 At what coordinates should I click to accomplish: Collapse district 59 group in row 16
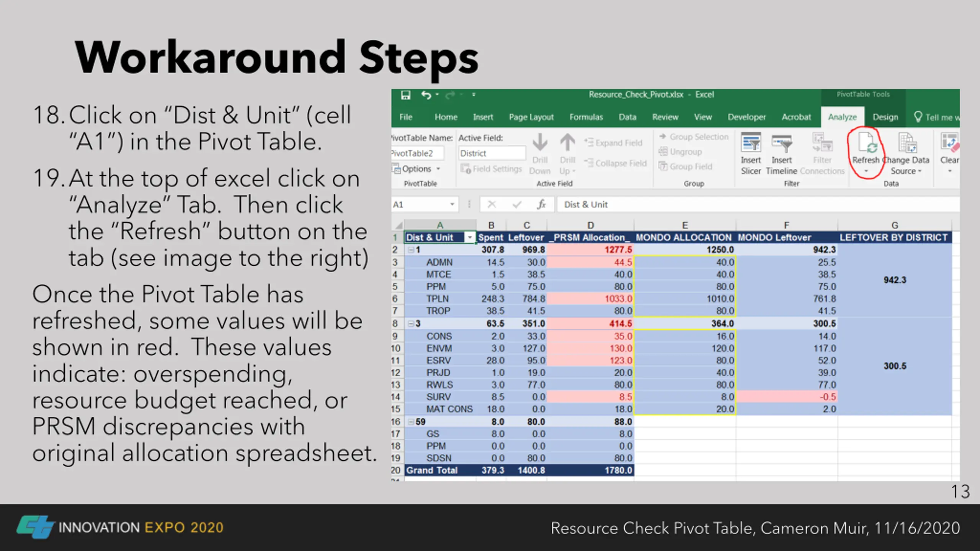point(411,422)
